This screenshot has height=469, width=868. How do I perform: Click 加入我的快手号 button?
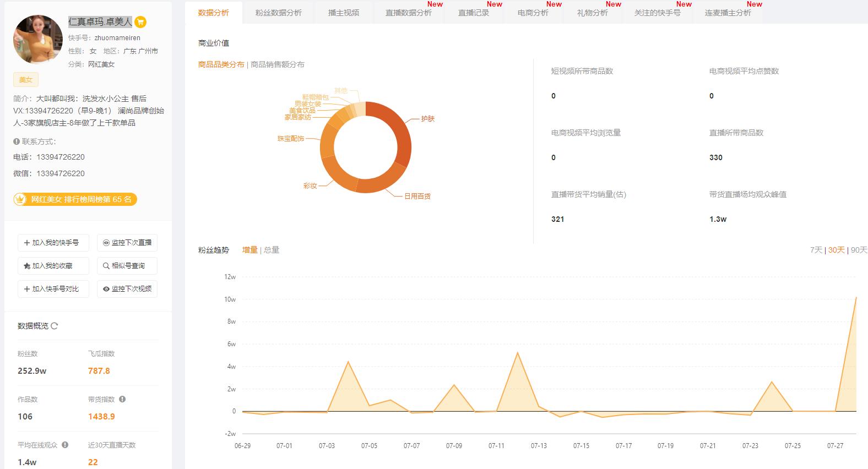53,243
